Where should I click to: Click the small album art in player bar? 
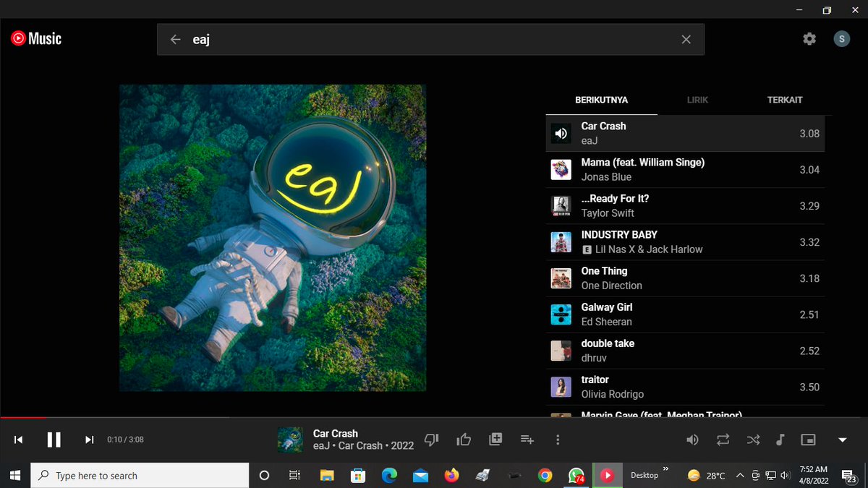(x=290, y=440)
